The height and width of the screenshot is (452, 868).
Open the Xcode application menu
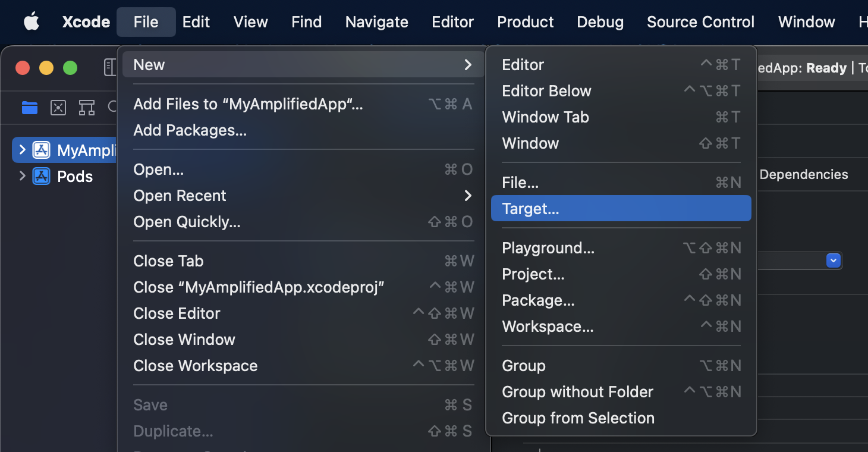click(86, 22)
